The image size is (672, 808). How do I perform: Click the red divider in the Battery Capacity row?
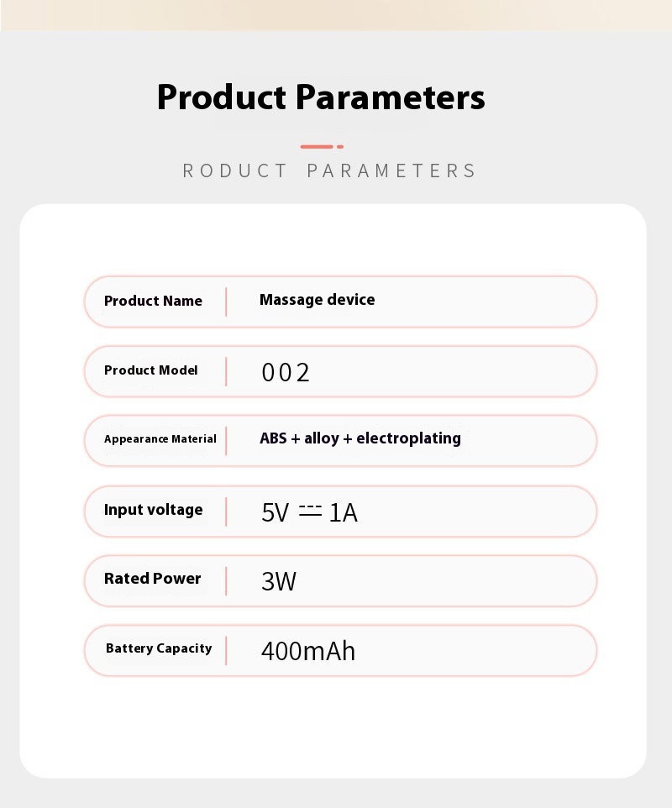(226, 650)
